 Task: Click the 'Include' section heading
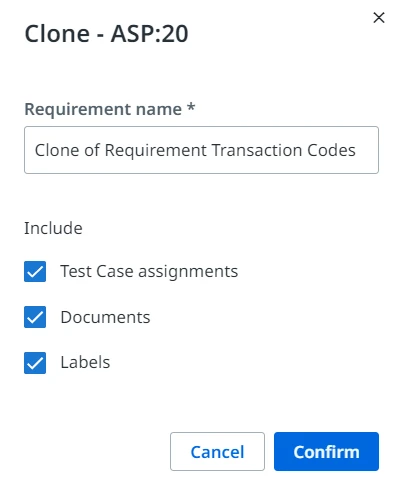53,228
